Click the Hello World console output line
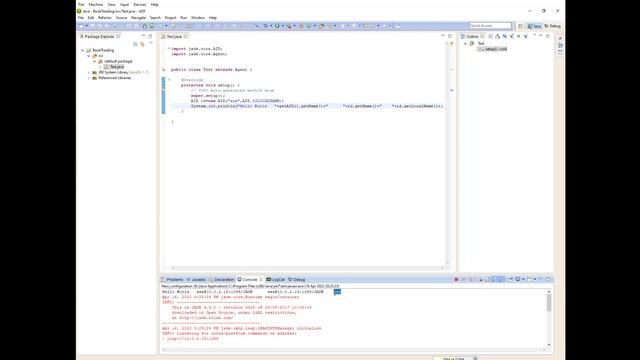The height and width of the screenshot is (360, 640). 251,292
